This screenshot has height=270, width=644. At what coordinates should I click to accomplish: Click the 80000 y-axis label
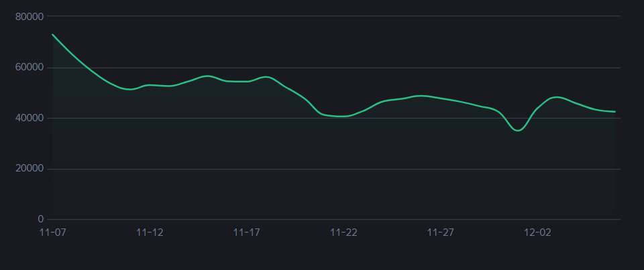click(x=30, y=16)
